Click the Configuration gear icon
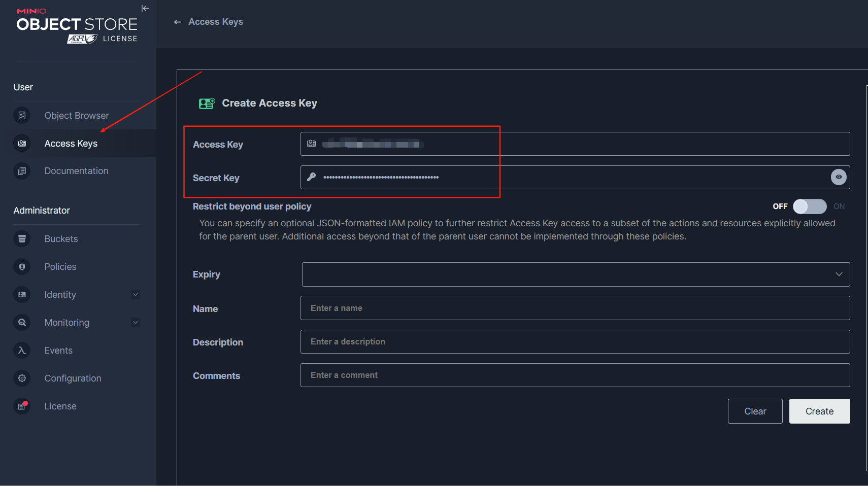868x486 pixels. tap(22, 378)
